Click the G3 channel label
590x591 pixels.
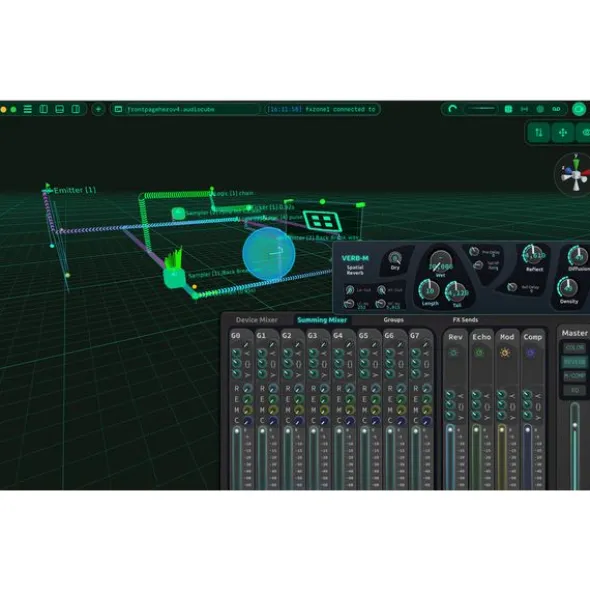(312, 335)
